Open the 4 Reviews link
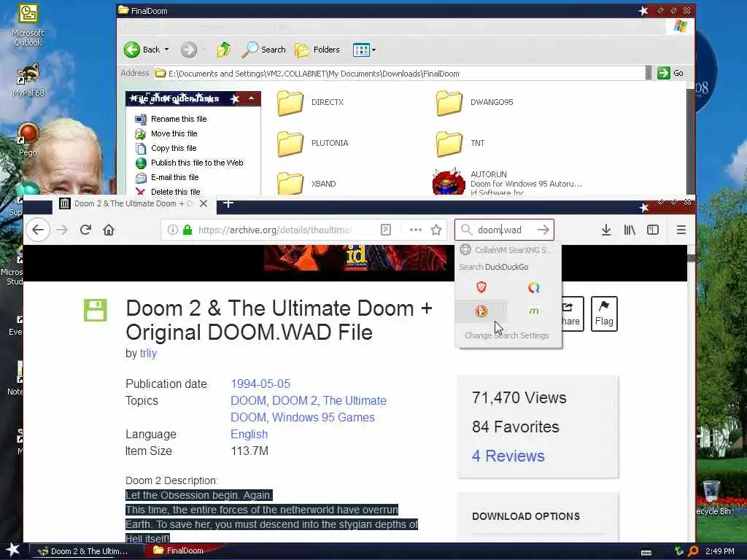 [x=508, y=456]
